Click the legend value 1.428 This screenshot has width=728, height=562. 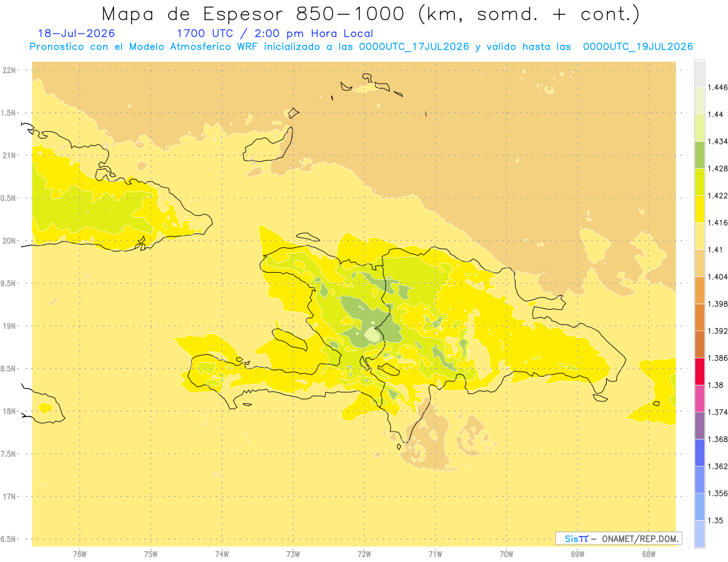tap(717, 169)
